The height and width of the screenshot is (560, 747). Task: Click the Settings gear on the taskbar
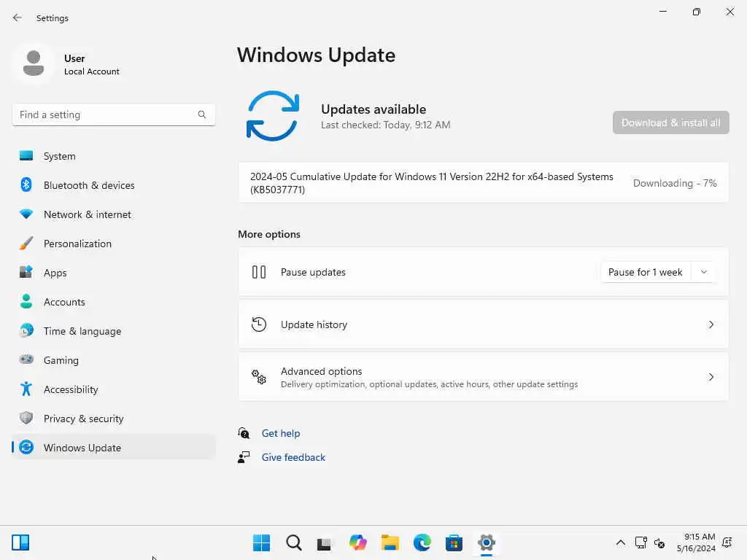[487, 542]
